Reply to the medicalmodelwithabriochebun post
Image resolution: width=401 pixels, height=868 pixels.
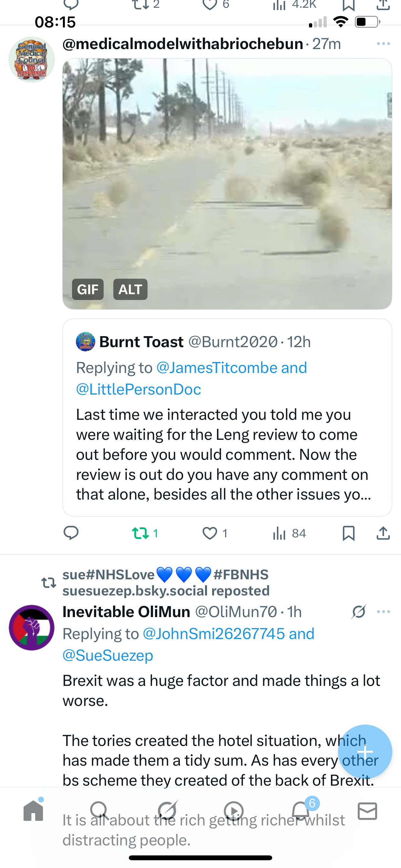71,533
